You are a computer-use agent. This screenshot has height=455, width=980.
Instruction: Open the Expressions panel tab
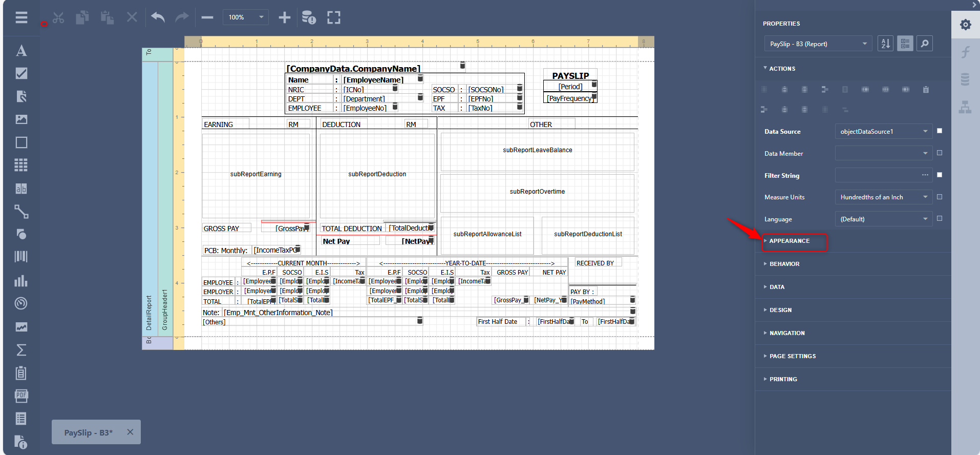(x=966, y=52)
